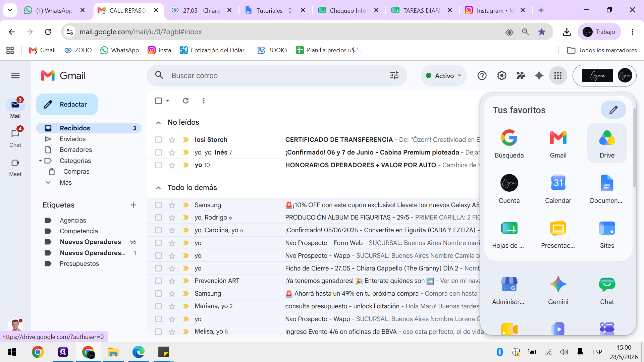Open Todos los marcadores folder
This screenshot has width=644, height=362.
click(602, 50)
